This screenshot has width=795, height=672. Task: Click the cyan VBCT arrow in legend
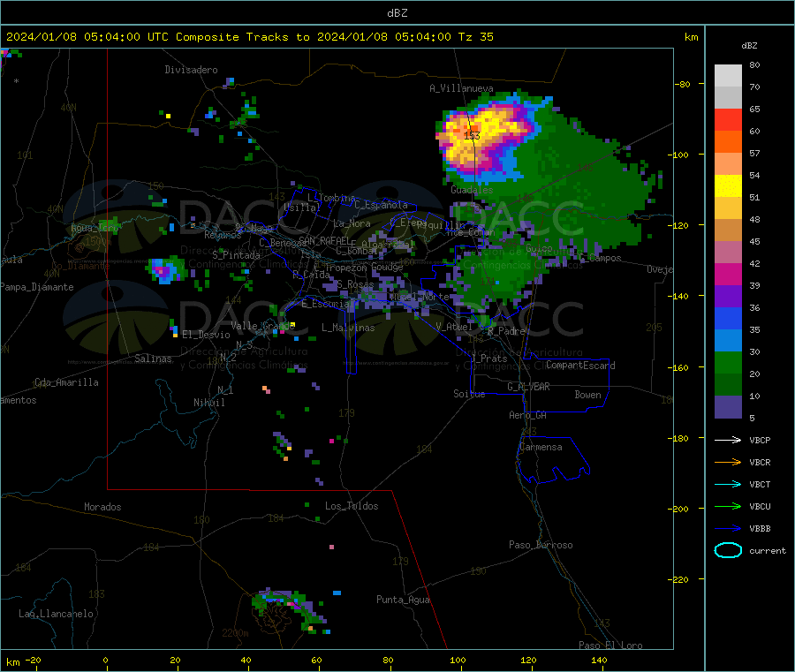[728, 485]
